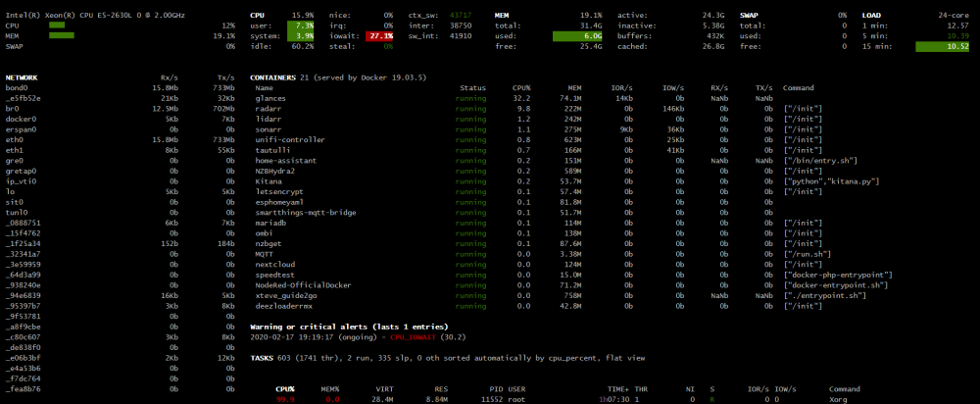
Task: Select the radarr container name
Action: pyautogui.click(x=269, y=109)
